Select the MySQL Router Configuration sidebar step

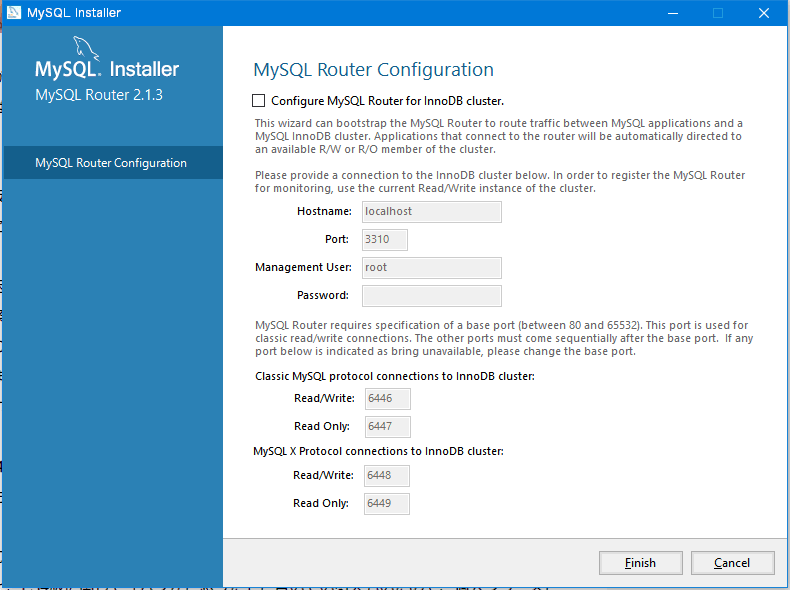pyautogui.click(x=111, y=163)
